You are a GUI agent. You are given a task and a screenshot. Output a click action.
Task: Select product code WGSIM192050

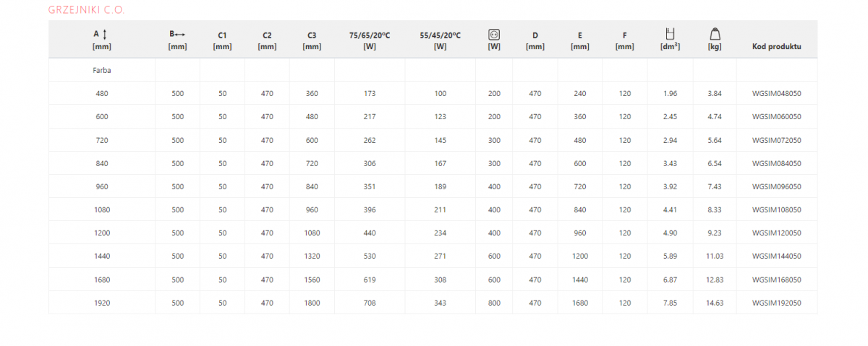(776, 303)
